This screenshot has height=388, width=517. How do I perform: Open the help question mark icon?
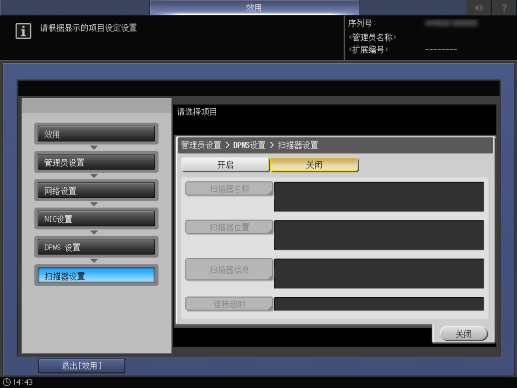click(504, 7)
